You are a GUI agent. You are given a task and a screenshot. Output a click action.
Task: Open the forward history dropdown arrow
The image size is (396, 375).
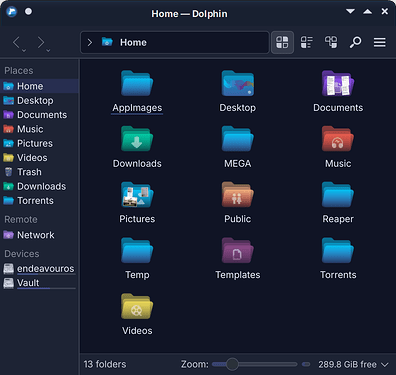click(x=48, y=50)
